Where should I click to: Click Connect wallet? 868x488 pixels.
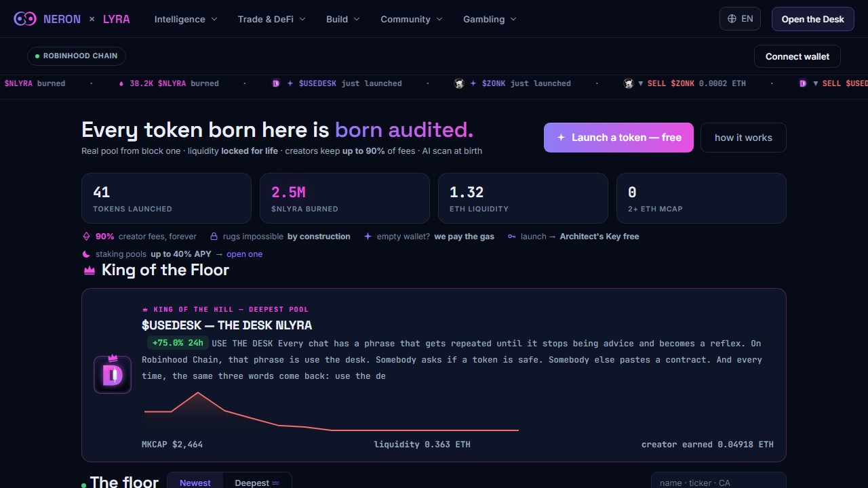[797, 56]
